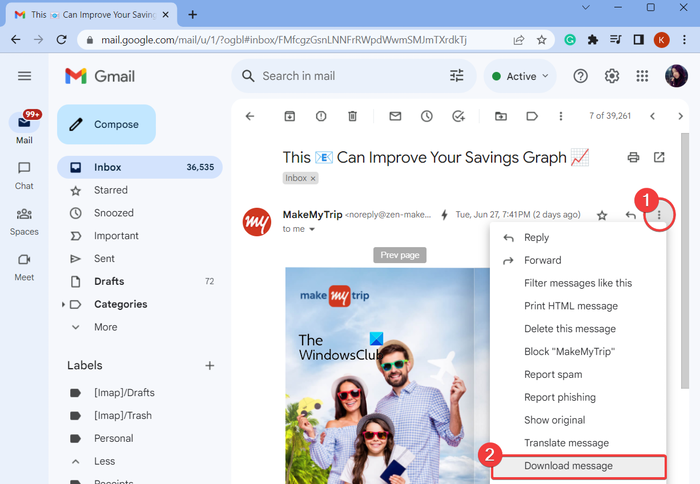Open toolbar More options three dots
The image size is (700, 484).
click(561, 117)
